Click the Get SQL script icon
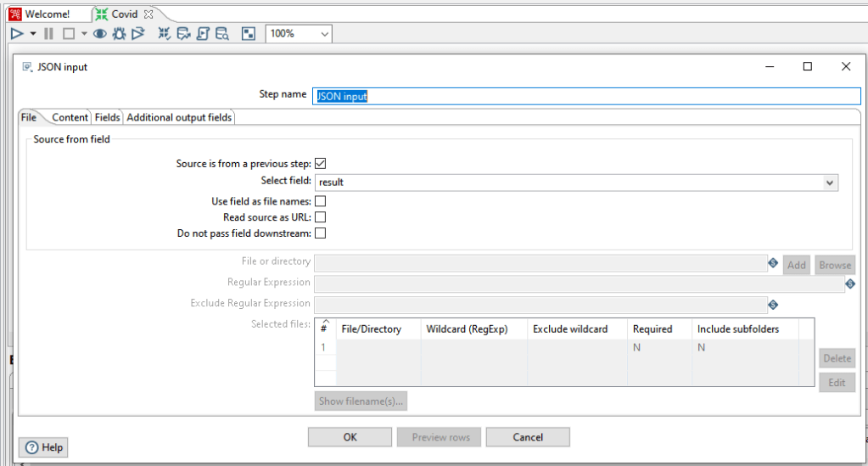868x466 pixels. coord(203,34)
